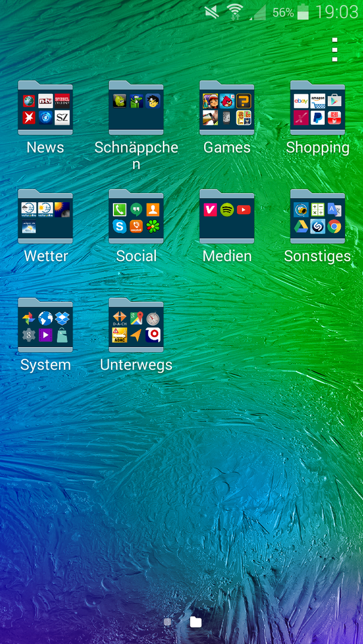Tap the "Unterwegs" folder label
The width and height of the screenshot is (363, 644).
click(136, 366)
